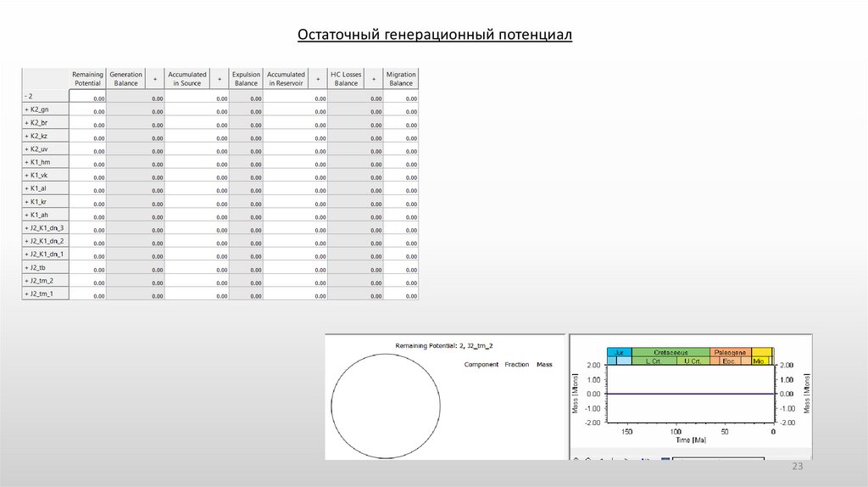868x487 pixels.
Task: Click the blue Jur period block
Action: (x=619, y=351)
